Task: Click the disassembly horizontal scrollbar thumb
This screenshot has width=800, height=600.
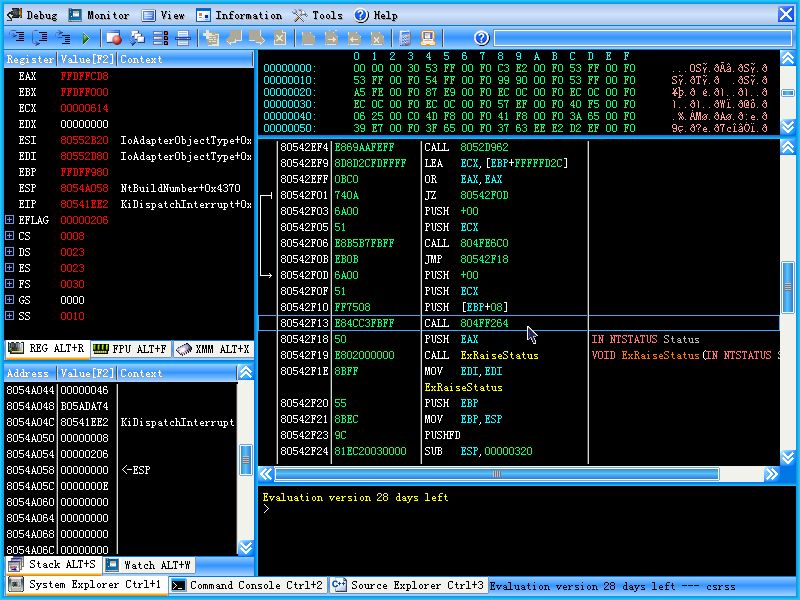Action: click(496, 474)
